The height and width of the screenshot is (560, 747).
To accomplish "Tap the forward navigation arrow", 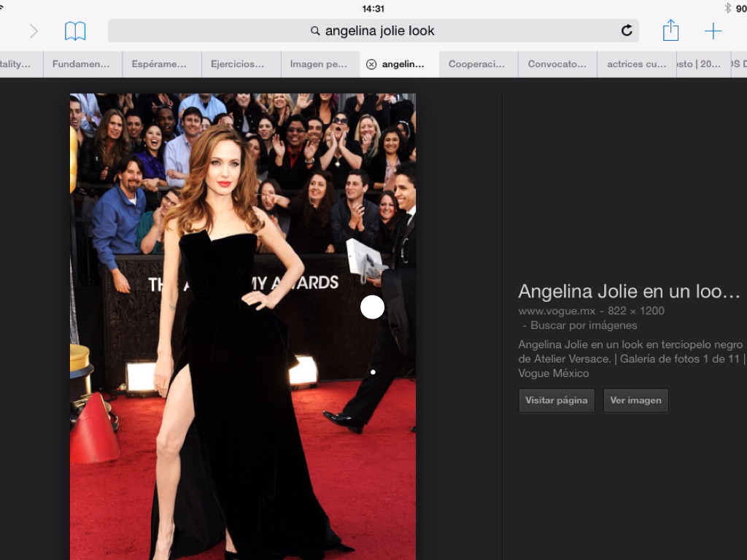I will 34,31.
